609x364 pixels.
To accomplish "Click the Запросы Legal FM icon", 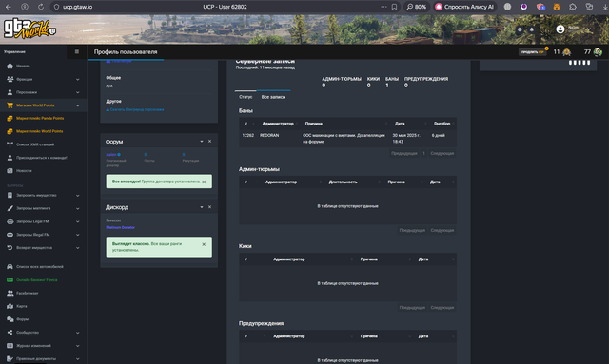I will click(10, 221).
